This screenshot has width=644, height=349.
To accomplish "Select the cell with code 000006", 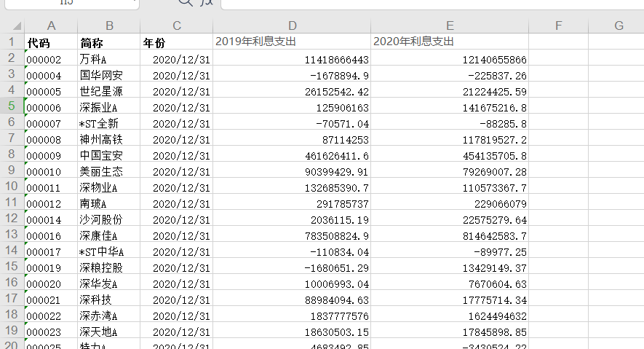I will (x=51, y=106).
